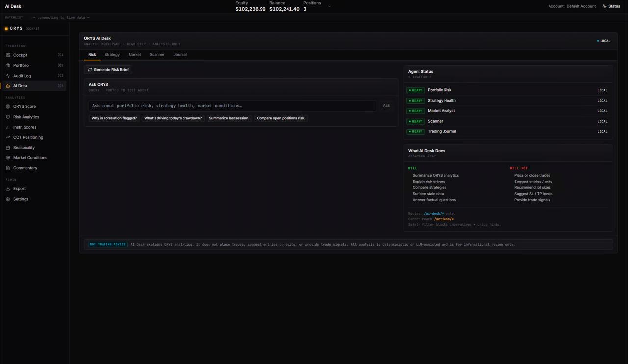This screenshot has width=628, height=364.
Task: Click the ORYS orange logo square
Action: [x=6, y=29]
